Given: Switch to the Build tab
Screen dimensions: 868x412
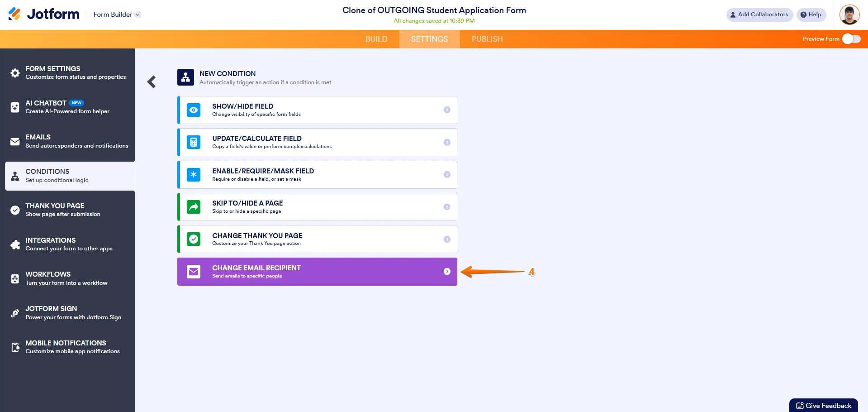Looking at the screenshot, I should (376, 39).
